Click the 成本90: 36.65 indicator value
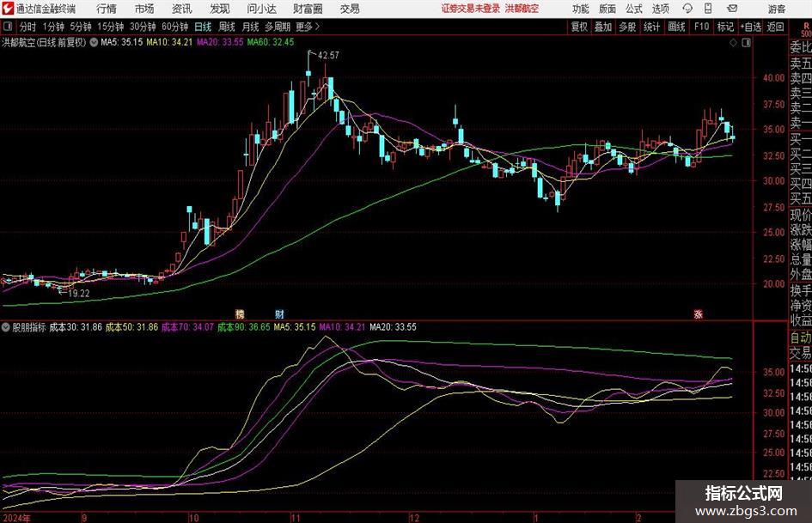This screenshot has height=523, width=812. tap(243, 327)
